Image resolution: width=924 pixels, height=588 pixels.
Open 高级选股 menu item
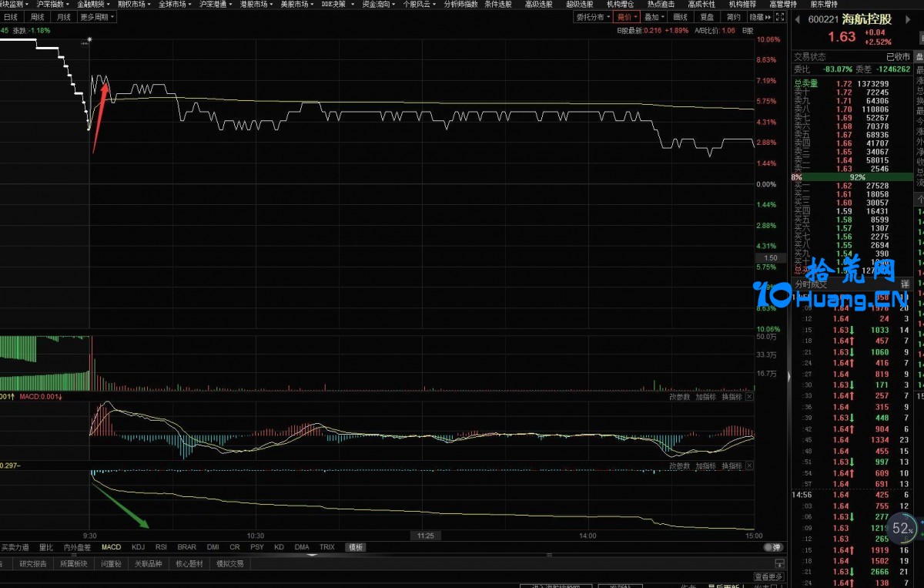538,4
